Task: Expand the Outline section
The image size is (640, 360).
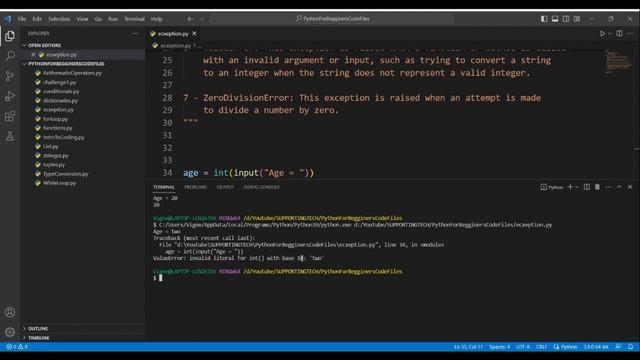Action: point(38,329)
